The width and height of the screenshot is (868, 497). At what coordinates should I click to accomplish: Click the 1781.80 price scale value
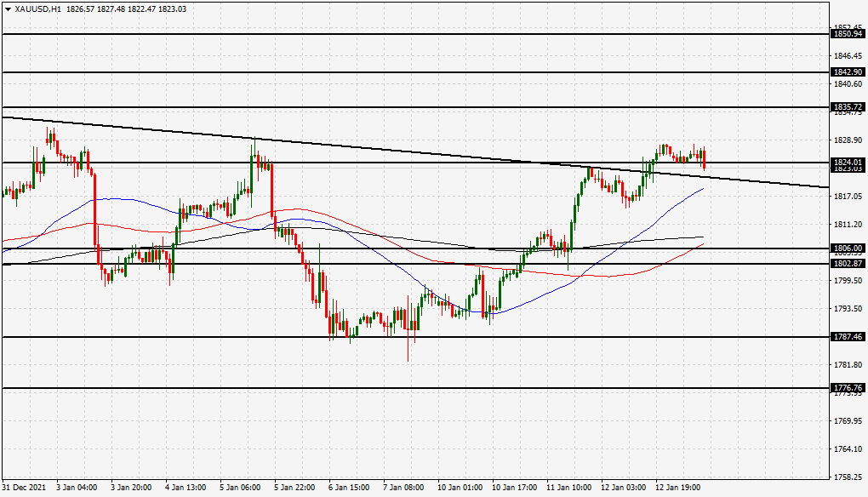(x=848, y=365)
